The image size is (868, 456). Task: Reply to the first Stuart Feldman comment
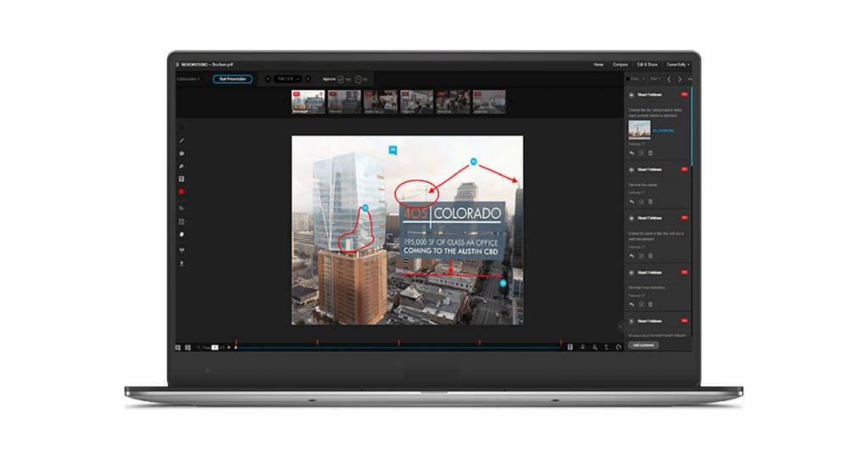click(x=632, y=153)
